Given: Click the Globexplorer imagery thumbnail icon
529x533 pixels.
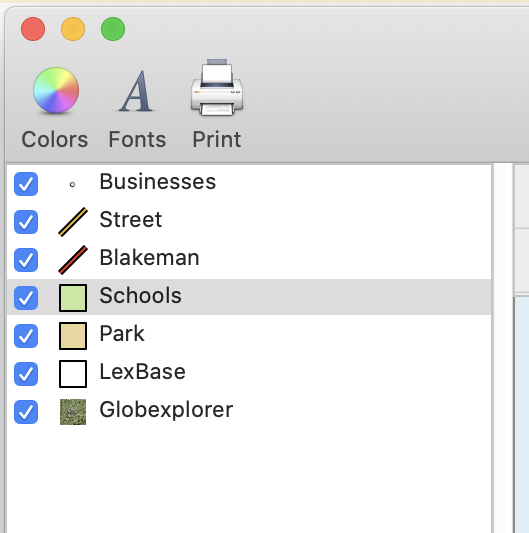Looking at the screenshot, I should tap(73, 412).
